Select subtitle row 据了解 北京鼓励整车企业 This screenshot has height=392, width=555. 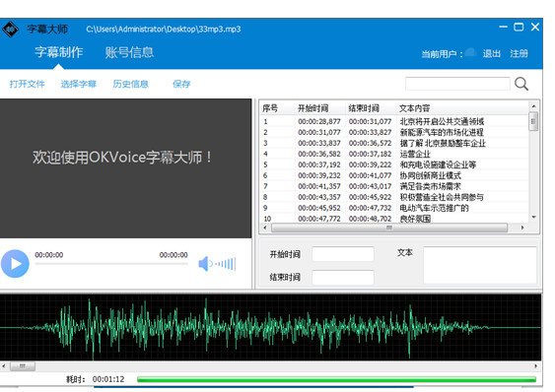click(x=394, y=143)
